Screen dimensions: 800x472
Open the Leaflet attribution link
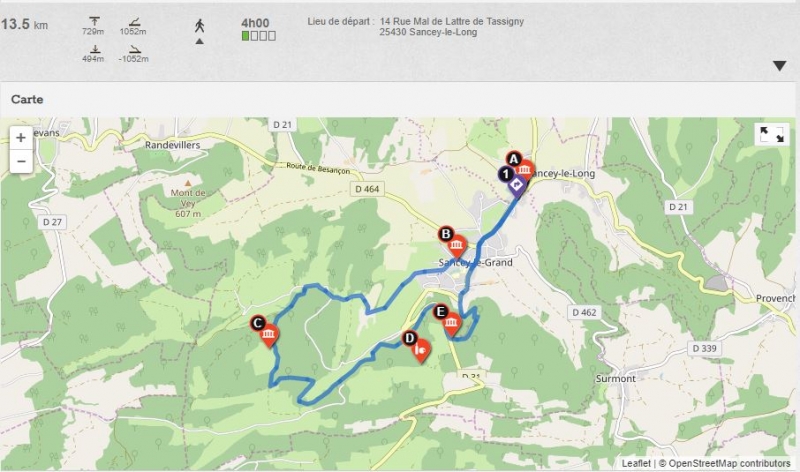coord(636,463)
